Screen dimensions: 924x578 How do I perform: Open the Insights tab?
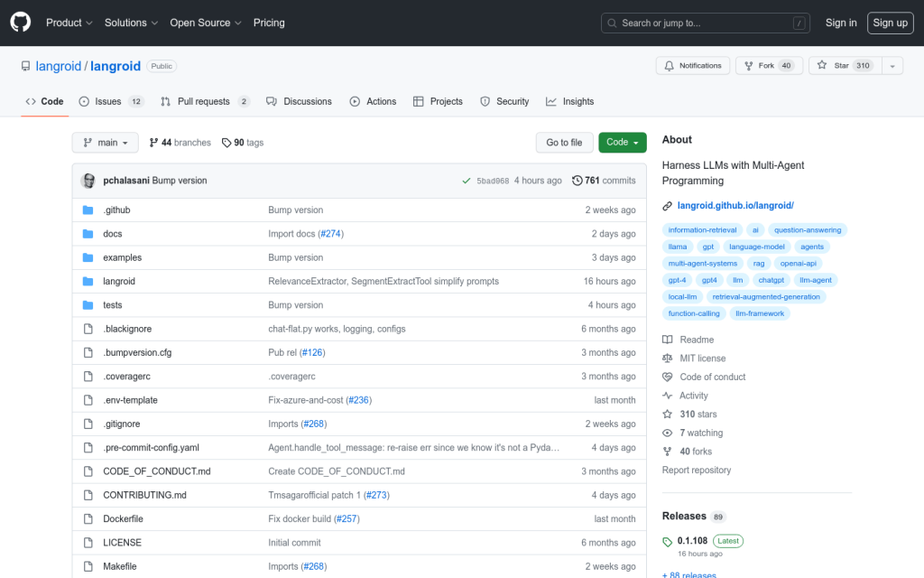569,101
